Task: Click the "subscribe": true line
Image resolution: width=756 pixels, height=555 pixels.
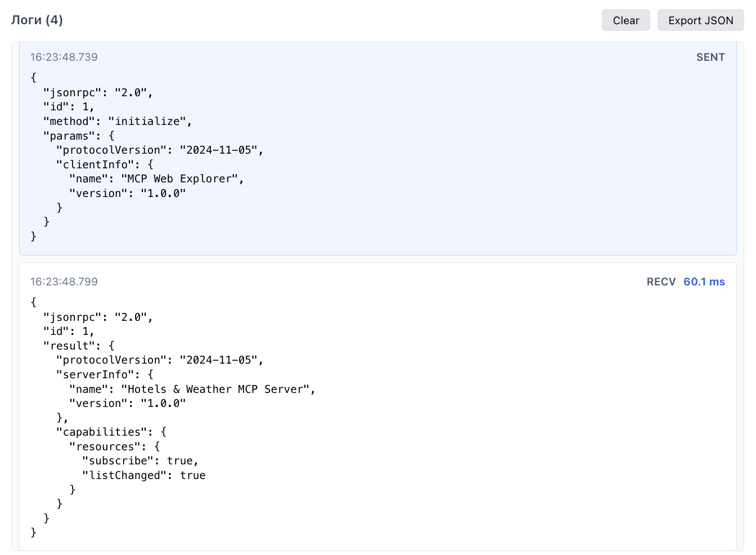Action: (x=140, y=460)
